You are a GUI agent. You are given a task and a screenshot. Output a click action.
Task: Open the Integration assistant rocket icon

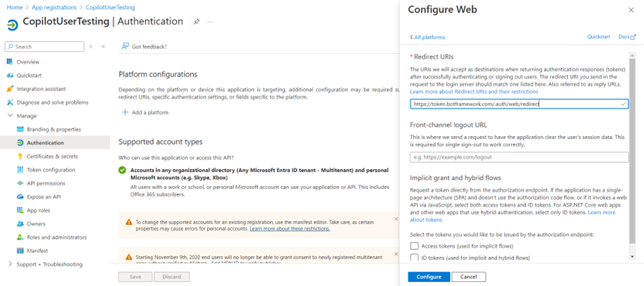(x=10, y=89)
